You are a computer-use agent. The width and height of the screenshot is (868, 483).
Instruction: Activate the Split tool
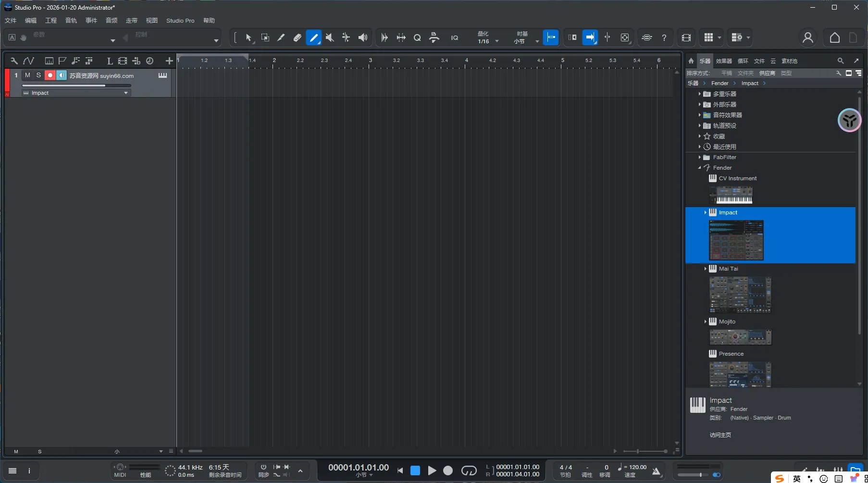coord(281,37)
